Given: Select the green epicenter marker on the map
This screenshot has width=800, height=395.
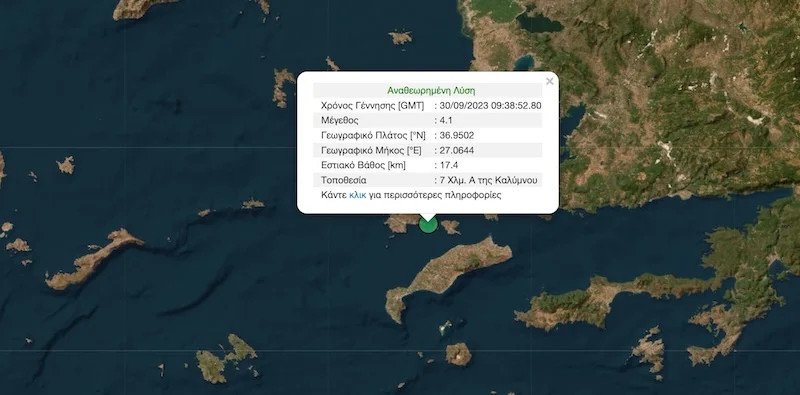Looking at the screenshot, I should pos(428,224).
